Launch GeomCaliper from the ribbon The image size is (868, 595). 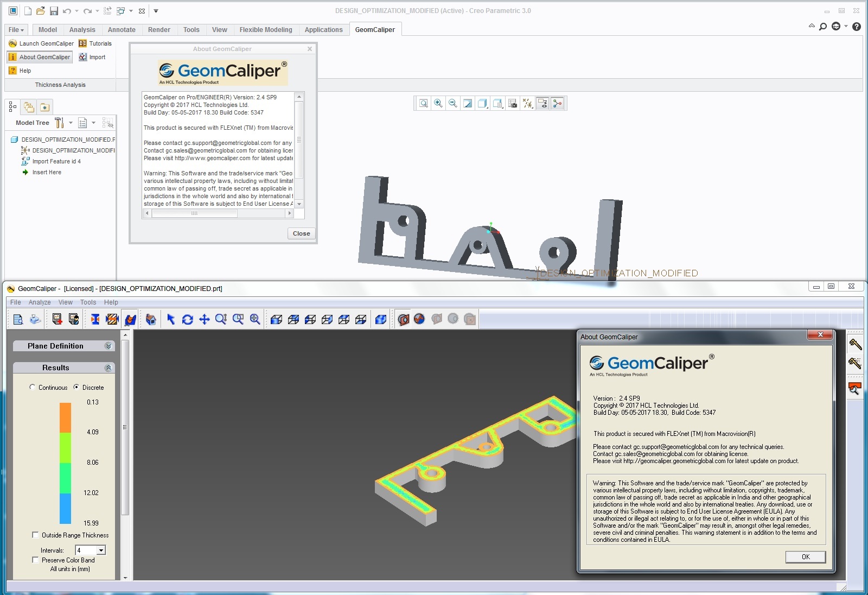(41, 43)
